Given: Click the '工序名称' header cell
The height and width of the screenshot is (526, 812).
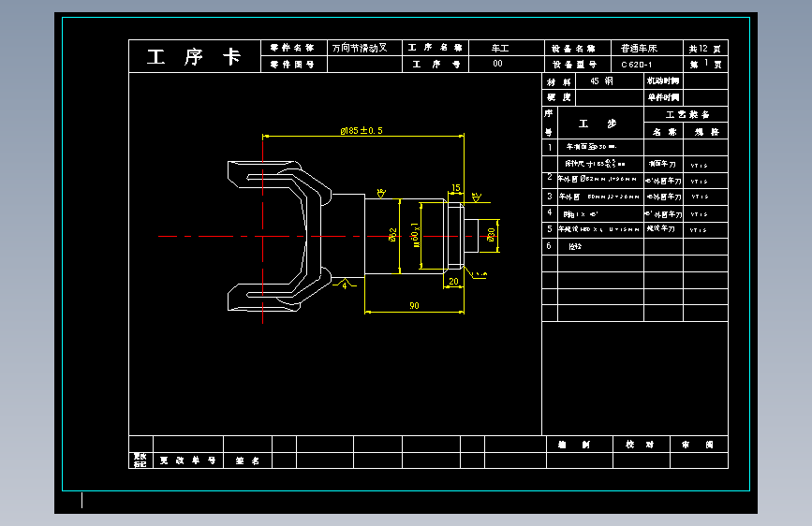Looking at the screenshot, I should 436,48.
